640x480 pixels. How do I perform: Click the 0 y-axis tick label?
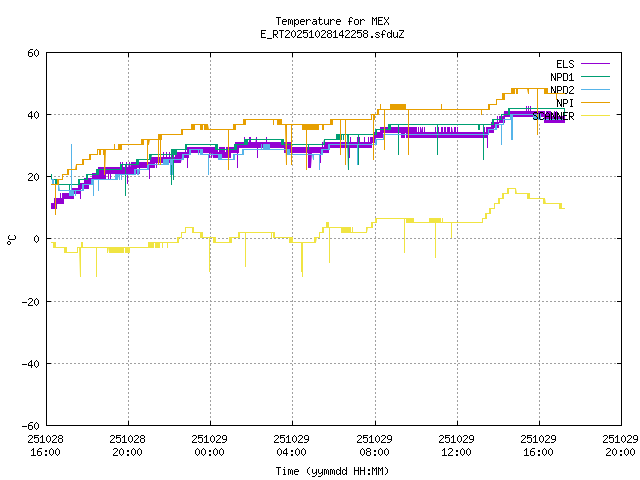point(36,239)
